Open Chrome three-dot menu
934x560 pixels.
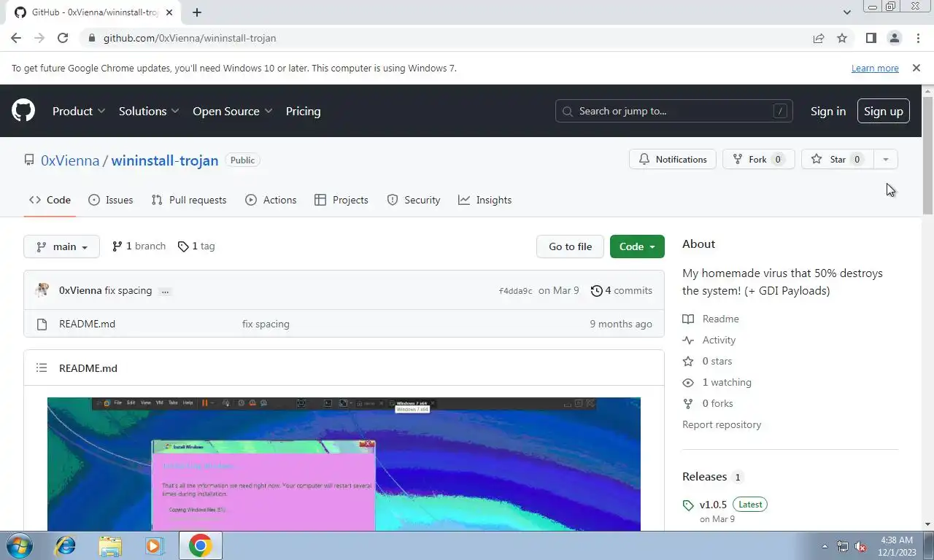[917, 38]
